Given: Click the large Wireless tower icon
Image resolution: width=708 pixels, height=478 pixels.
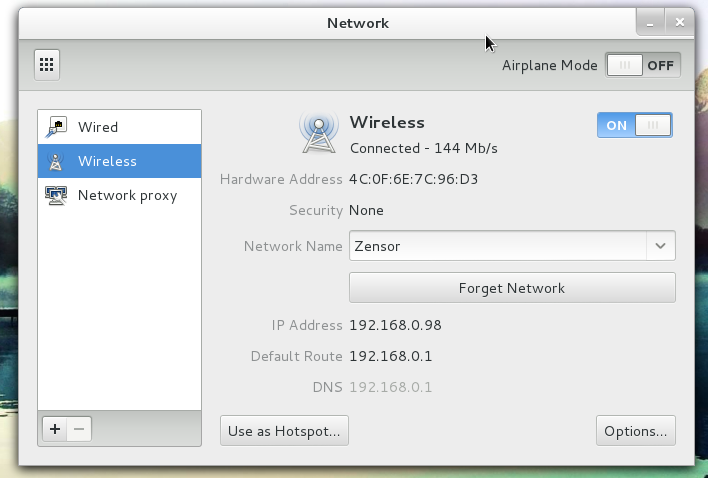Looking at the screenshot, I should tap(319, 133).
